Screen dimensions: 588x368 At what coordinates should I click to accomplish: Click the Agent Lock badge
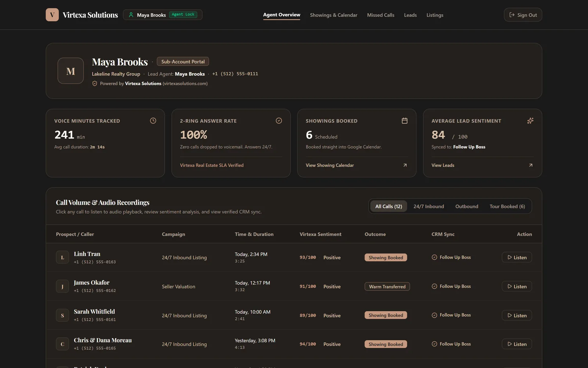pyautogui.click(x=183, y=14)
